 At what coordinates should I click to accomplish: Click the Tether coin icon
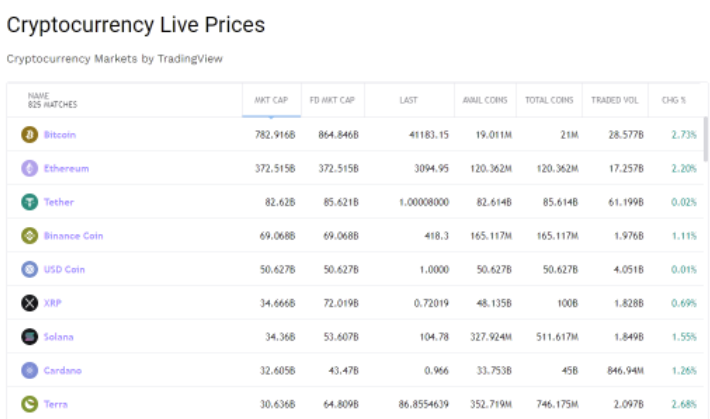coord(30,202)
